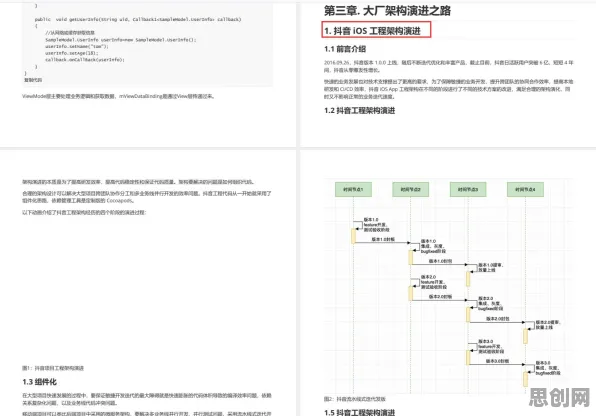Select the green 时间节点3 box in the diagram
This screenshot has width=596, height=416.
pyautogui.click(x=468, y=189)
